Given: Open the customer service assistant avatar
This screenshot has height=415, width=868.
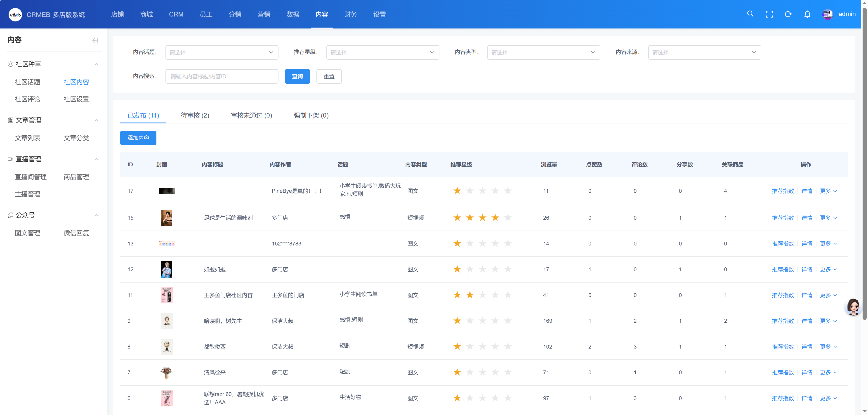Looking at the screenshot, I should pyautogui.click(x=854, y=307).
